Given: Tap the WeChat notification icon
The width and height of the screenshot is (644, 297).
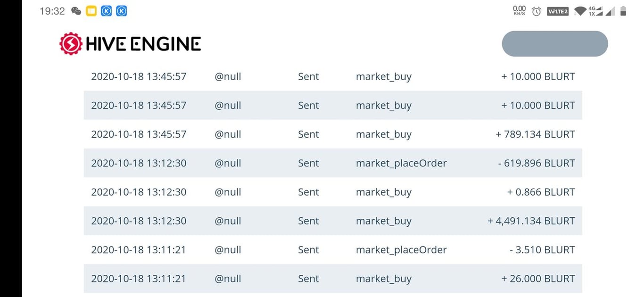Looking at the screenshot, I should pyautogui.click(x=76, y=11).
